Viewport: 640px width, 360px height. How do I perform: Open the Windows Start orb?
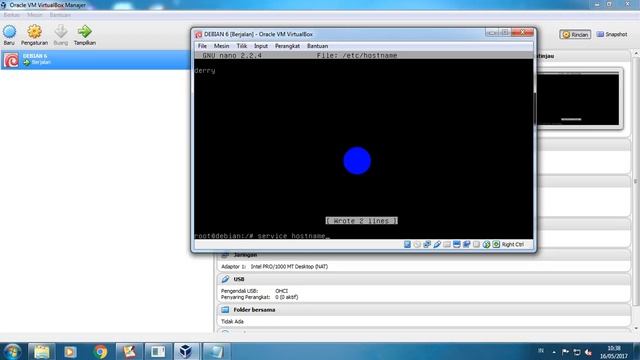12,351
